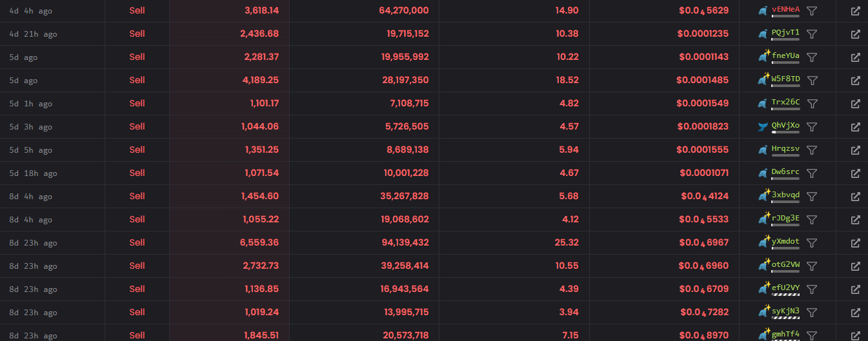The width and height of the screenshot is (868, 341).
Task: Open maker wallet otG2VW
Action: pos(785,264)
